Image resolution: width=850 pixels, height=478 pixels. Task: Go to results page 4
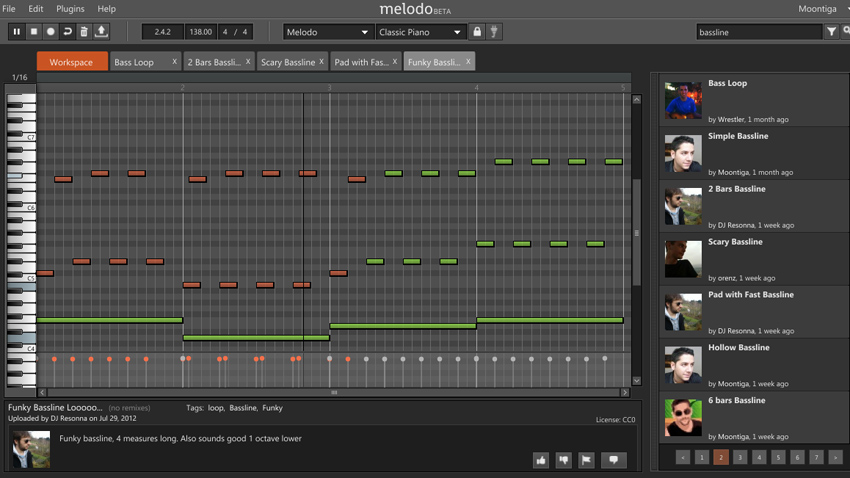759,457
